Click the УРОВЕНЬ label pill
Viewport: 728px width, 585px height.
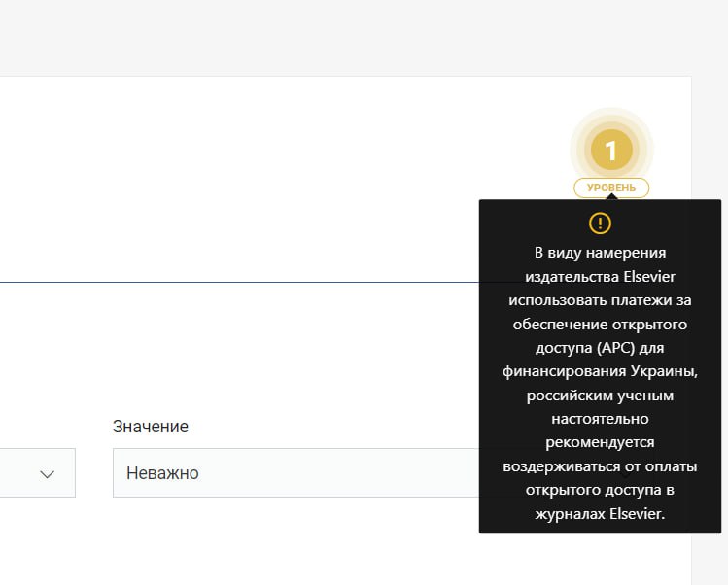611,188
